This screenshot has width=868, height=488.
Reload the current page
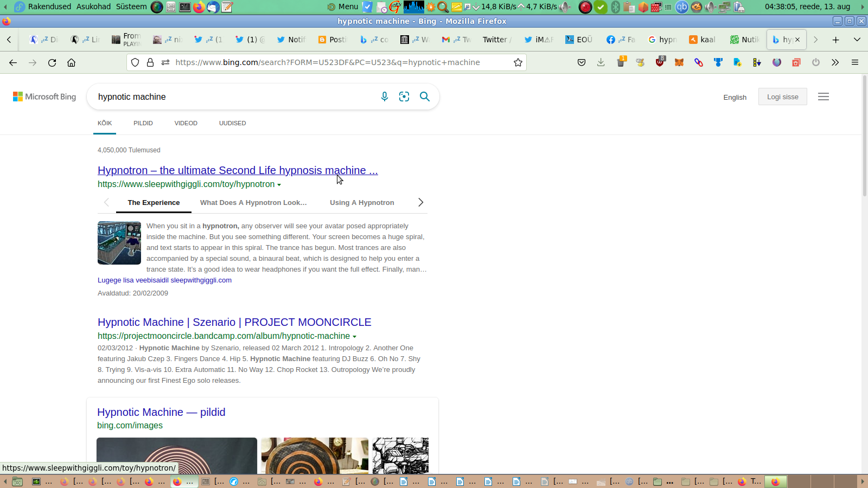point(52,62)
